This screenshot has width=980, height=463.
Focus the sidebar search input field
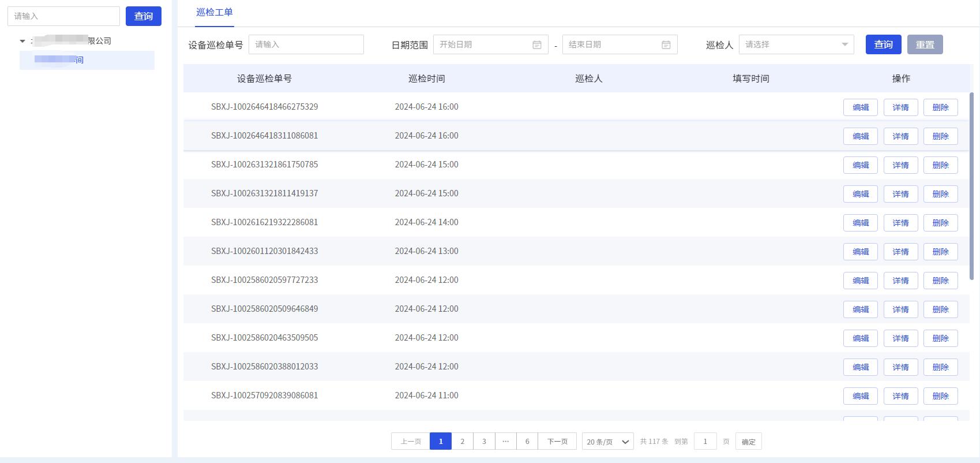click(x=63, y=16)
